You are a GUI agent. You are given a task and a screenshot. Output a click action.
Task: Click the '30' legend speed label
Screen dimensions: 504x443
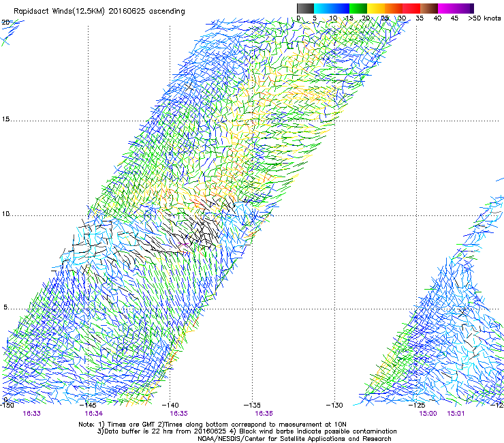coord(402,18)
